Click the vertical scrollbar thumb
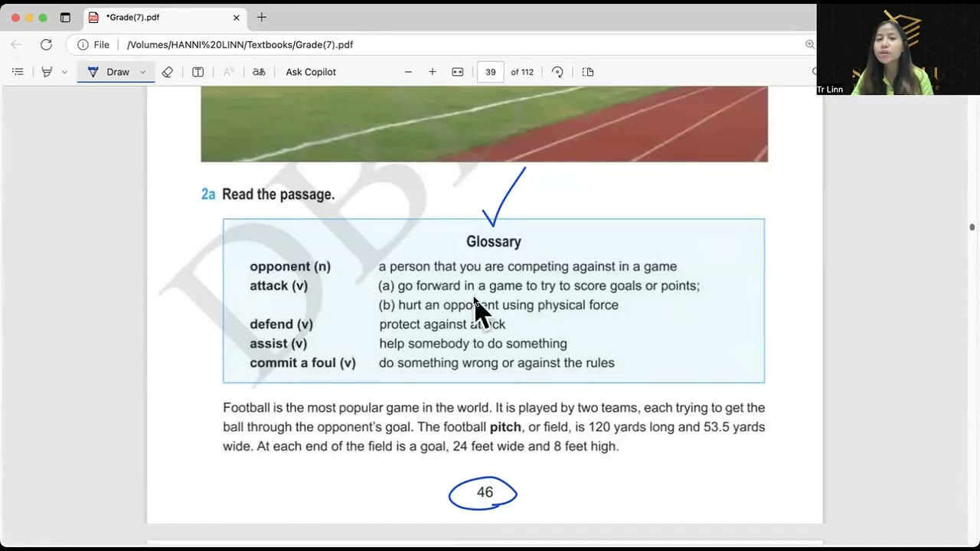The height and width of the screenshot is (551, 980). click(x=972, y=227)
